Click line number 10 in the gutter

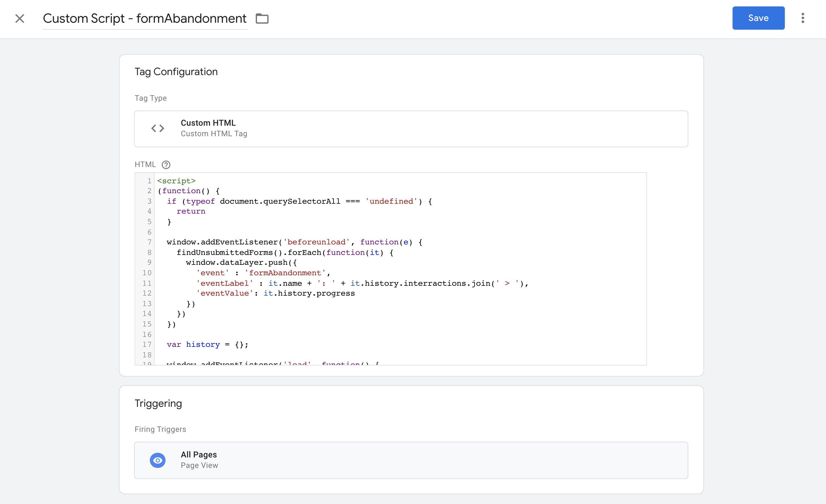(x=147, y=273)
